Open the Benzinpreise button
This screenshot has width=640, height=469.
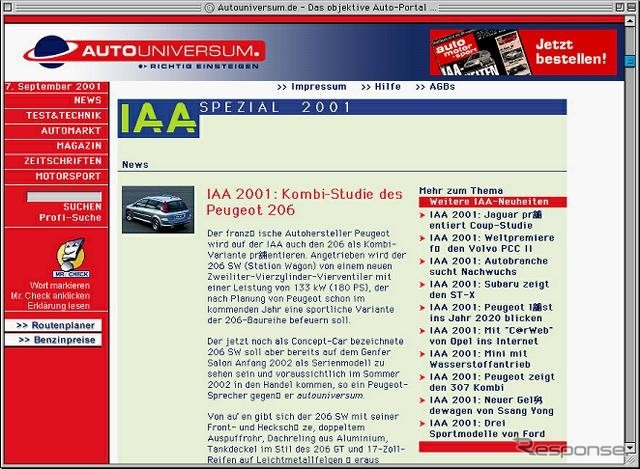pyautogui.click(x=53, y=340)
